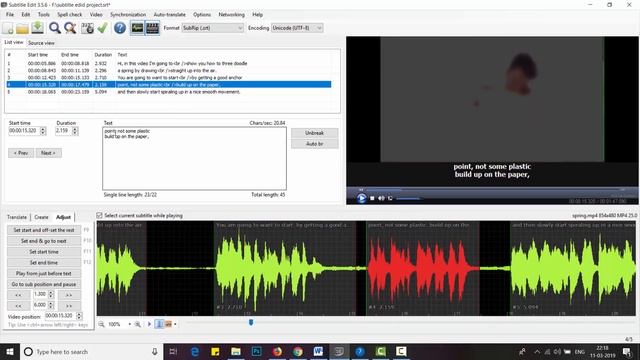Open the Tools menu
The height and width of the screenshot is (360, 640).
pyautogui.click(x=44, y=14)
